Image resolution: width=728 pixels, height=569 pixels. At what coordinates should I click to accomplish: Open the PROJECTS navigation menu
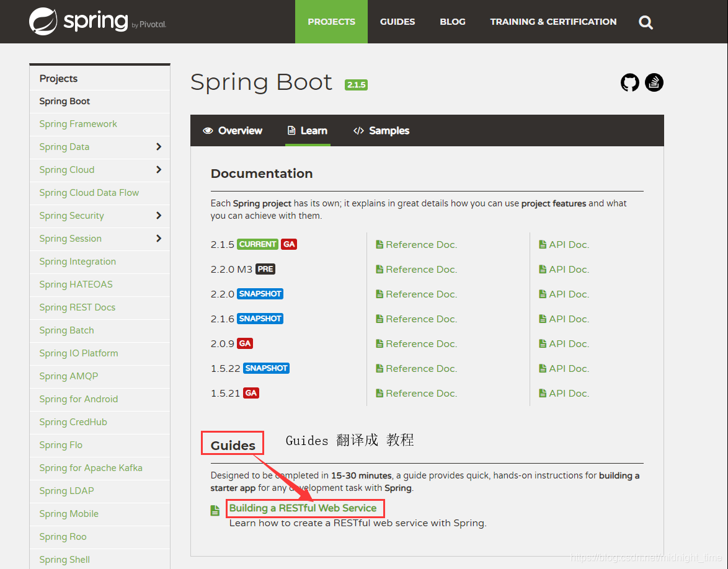tap(332, 22)
